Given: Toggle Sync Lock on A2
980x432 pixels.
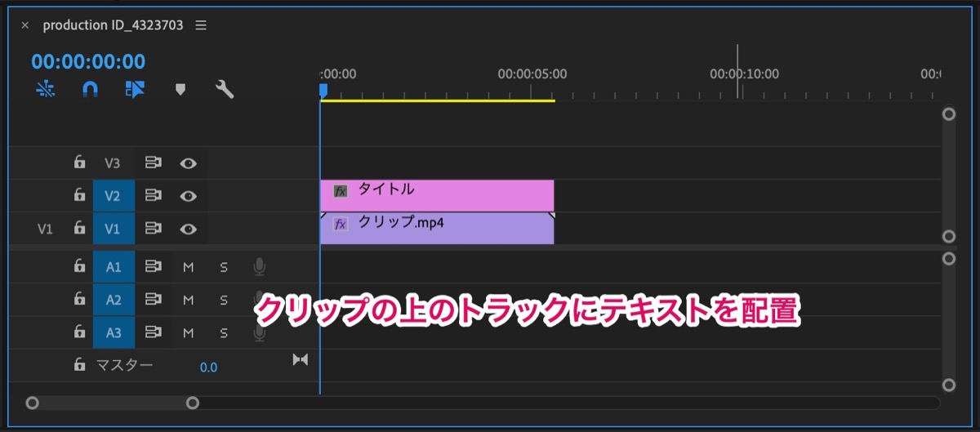Looking at the screenshot, I should [x=153, y=300].
